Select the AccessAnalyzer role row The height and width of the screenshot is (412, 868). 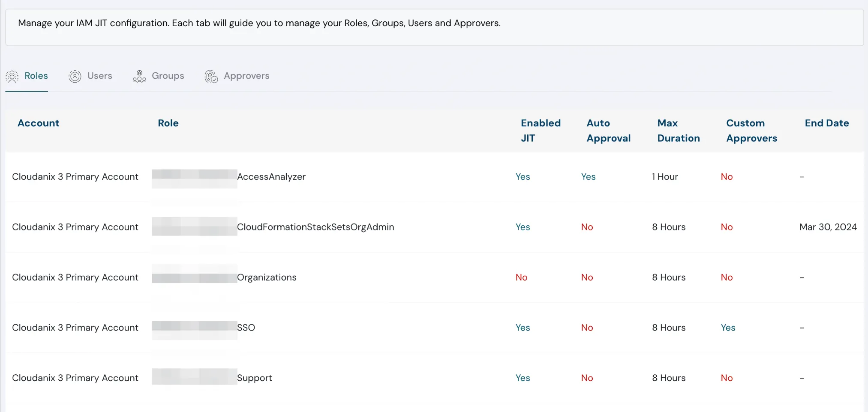[x=271, y=177]
